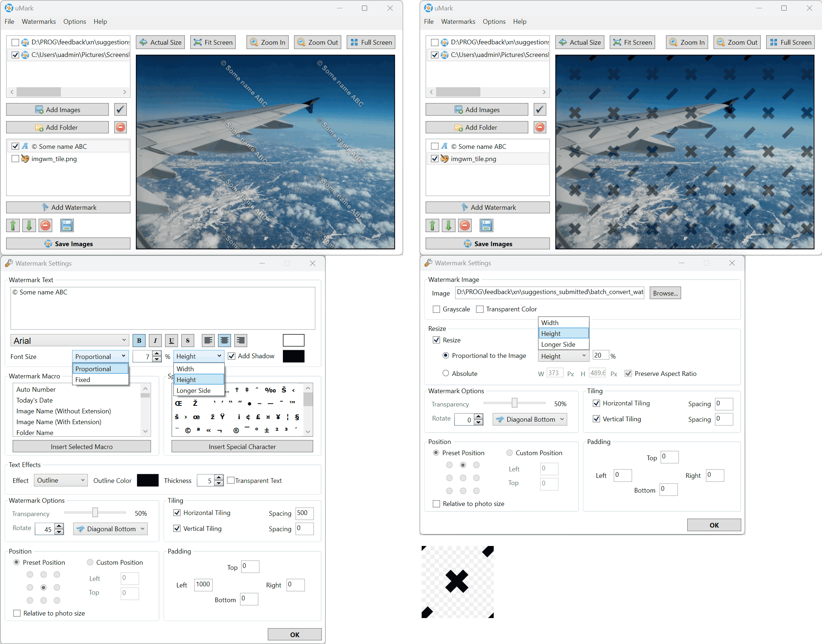Click the Browse... button
Screen dimensions: 822x644
click(x=665, y=293)
